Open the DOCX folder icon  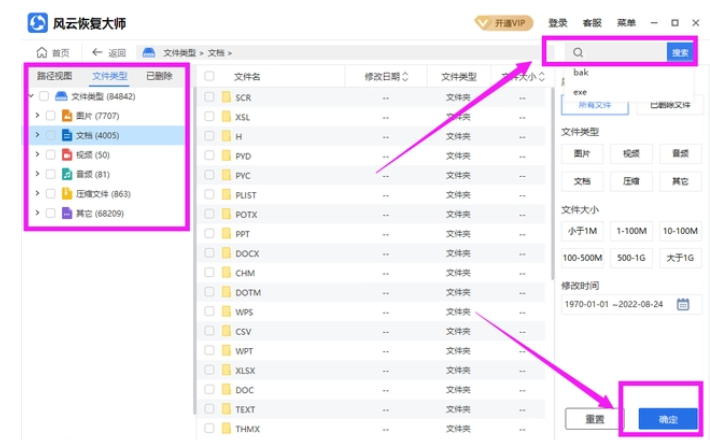[x=226, y=254]
